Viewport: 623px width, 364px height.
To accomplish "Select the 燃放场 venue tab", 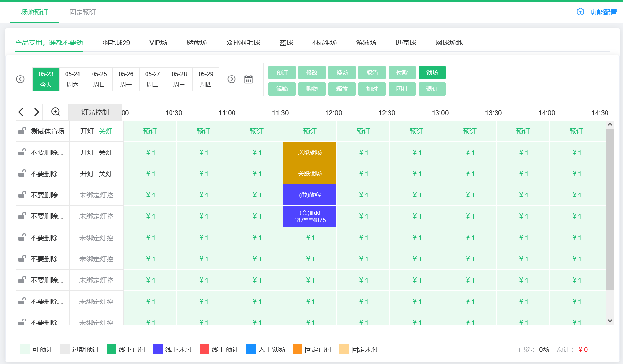I will tap(197, 43).
